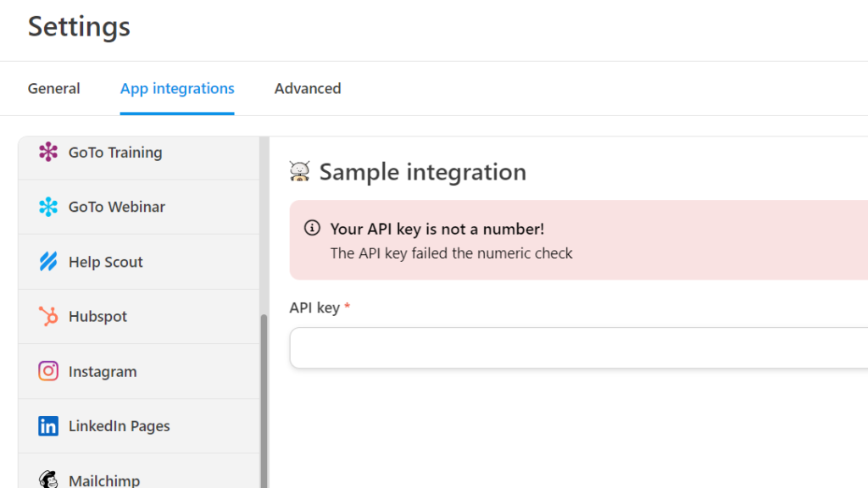Choose the LinkedIn Pages text label

(x=119, y=426)
